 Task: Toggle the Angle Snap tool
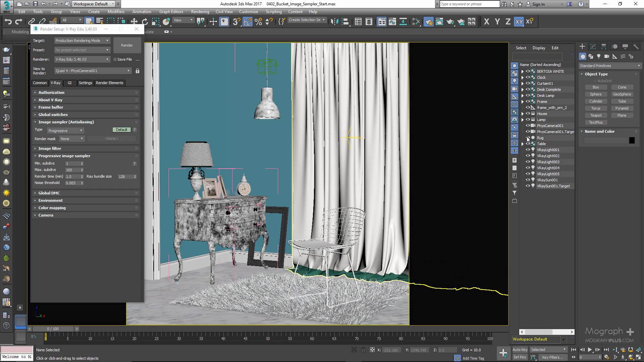[247, 22]
